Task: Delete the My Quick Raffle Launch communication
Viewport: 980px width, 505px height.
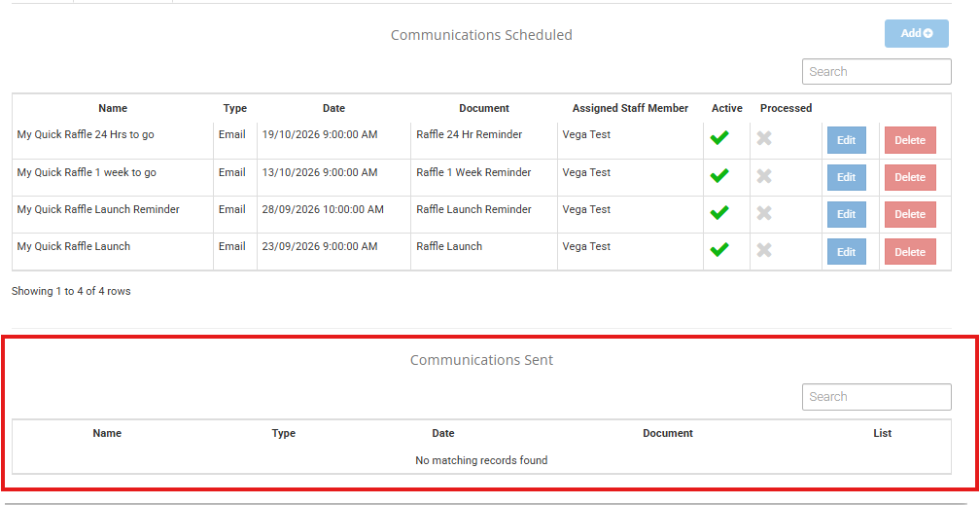Action: 910,252
